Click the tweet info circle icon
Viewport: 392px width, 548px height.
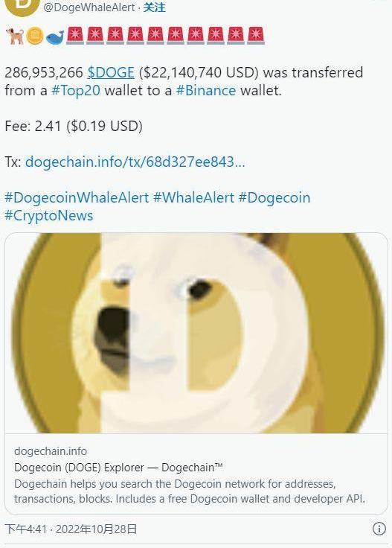pyautogui.click(x=379, y=529)
